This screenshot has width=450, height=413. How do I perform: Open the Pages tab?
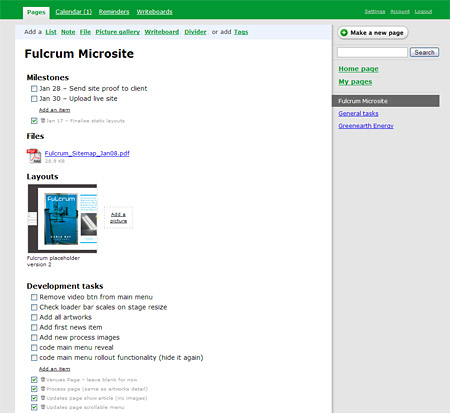pyautogui.click(x=36, y=12)
